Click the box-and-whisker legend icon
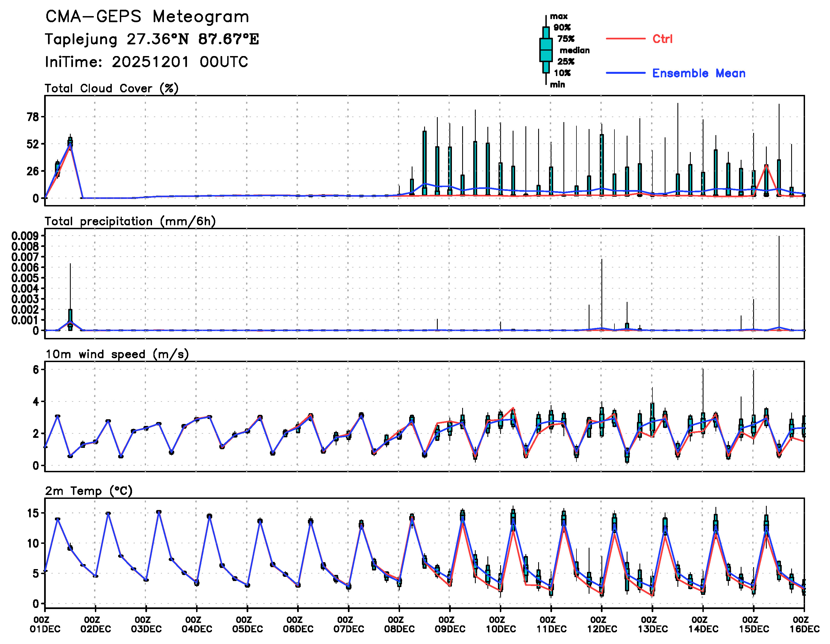The image size is (830, 644). click(x=546, y=50)
